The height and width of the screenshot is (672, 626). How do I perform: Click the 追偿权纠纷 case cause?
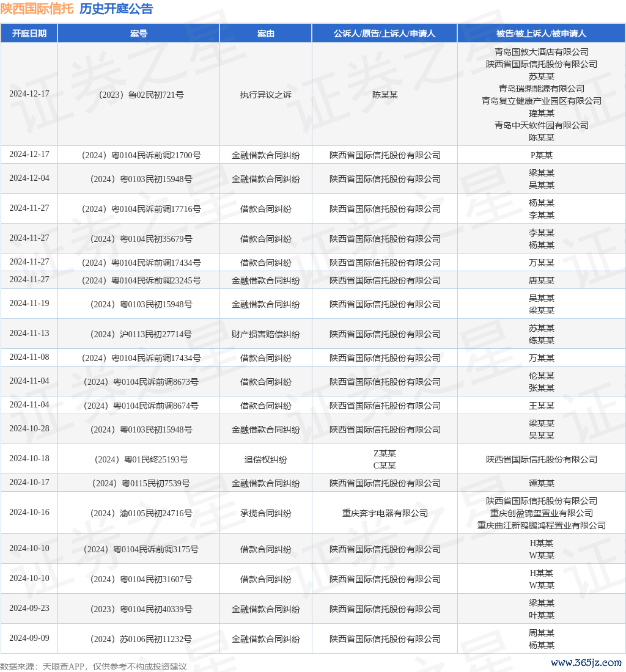click(x=266, y=459)
